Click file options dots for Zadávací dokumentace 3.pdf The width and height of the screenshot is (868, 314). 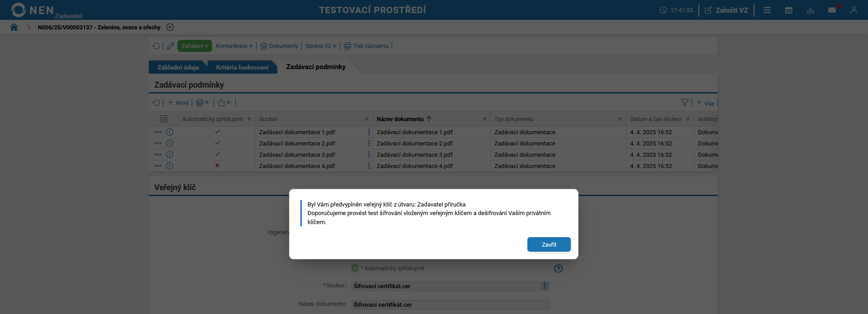tap(369, 155)
